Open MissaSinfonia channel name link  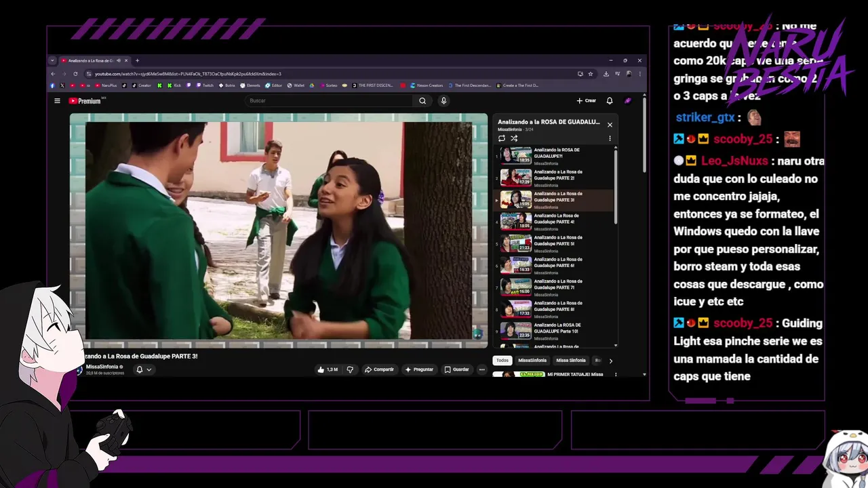point(102,367)
